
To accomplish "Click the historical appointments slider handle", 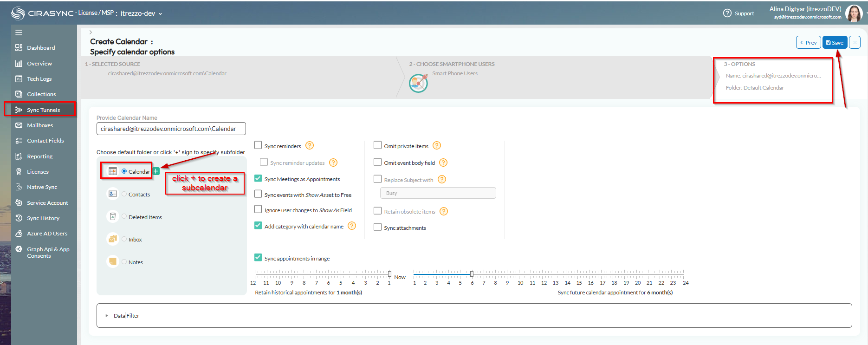I will tap(389, 274).
